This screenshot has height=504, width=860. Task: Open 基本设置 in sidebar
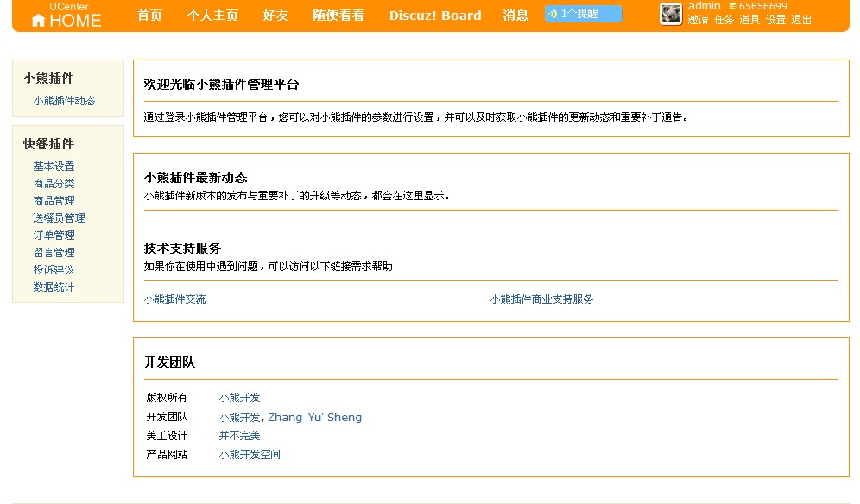[x=54, y=167]
